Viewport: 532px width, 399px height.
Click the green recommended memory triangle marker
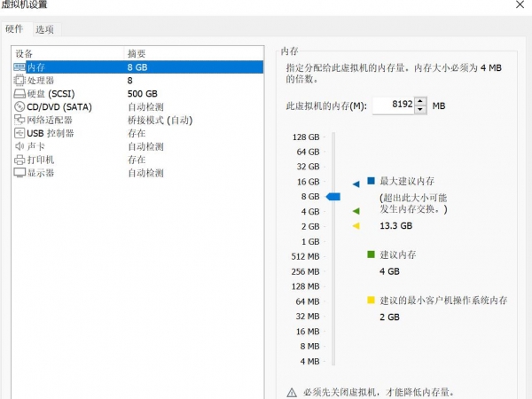click(x=356, y=211)
